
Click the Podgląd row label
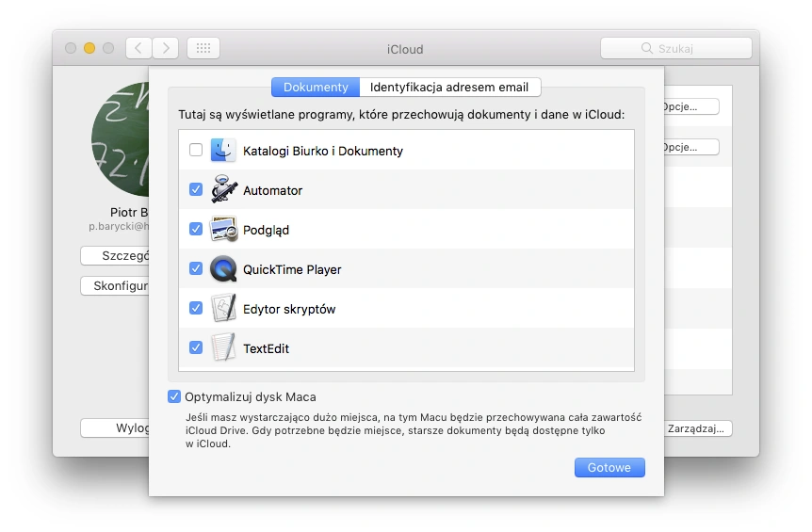coord(267,231)
